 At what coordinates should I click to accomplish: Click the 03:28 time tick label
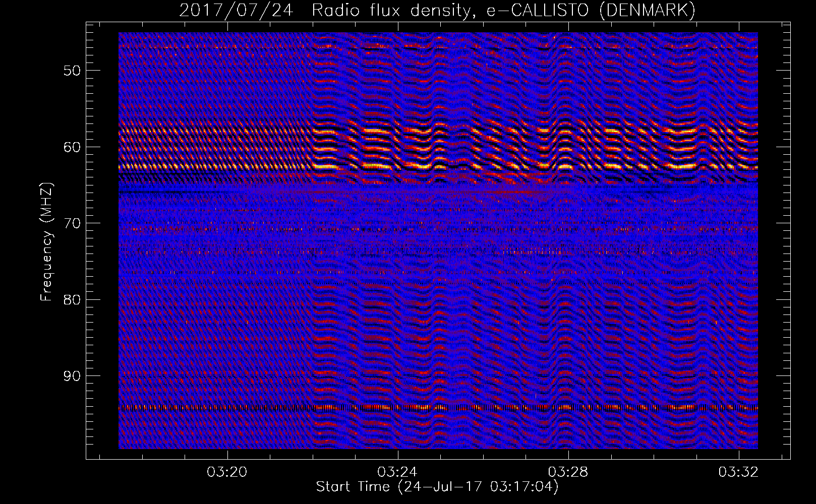pos(568,472)
